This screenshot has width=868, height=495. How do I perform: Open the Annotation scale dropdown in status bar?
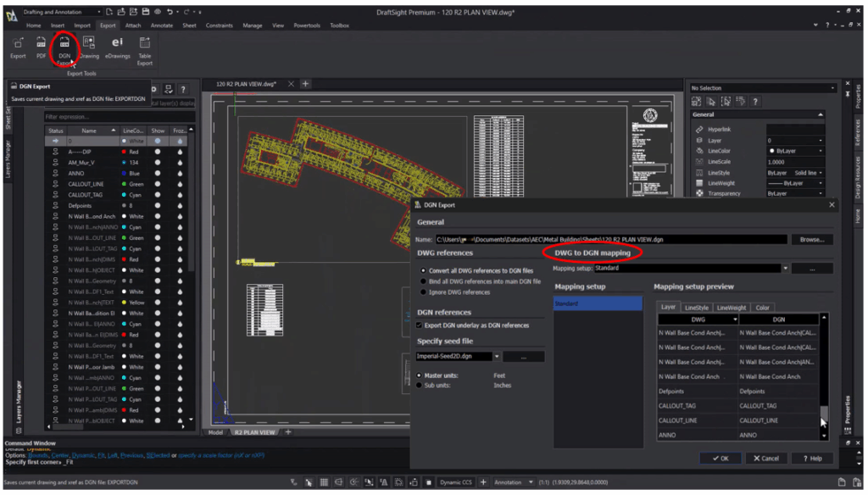531,482
